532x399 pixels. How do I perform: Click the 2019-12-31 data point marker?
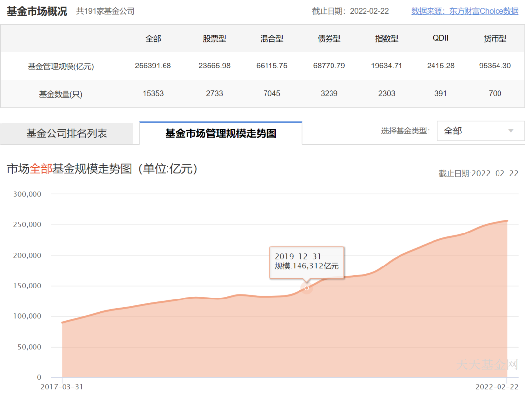point(307,287)
